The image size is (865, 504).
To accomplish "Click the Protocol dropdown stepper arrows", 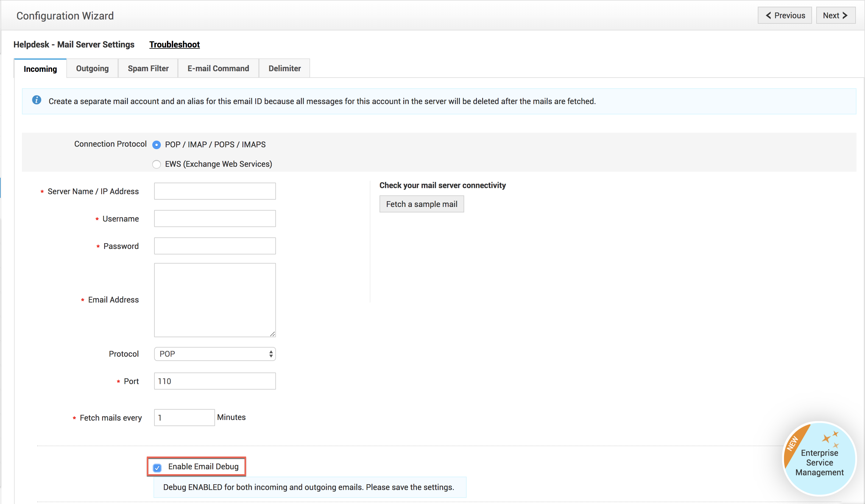I will click(x=271, y=354).
